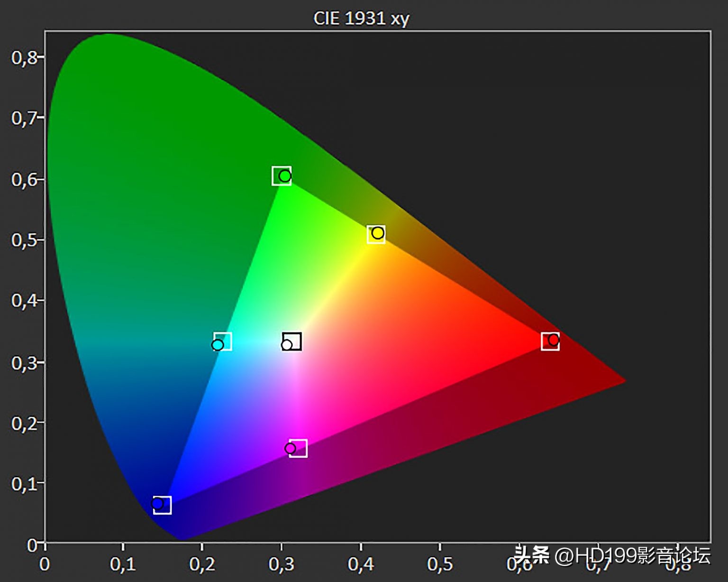The height and width of the screenshot is (582, 728).
Task: Select the cyan secondary measurement marker
Action: click(218, 344)
